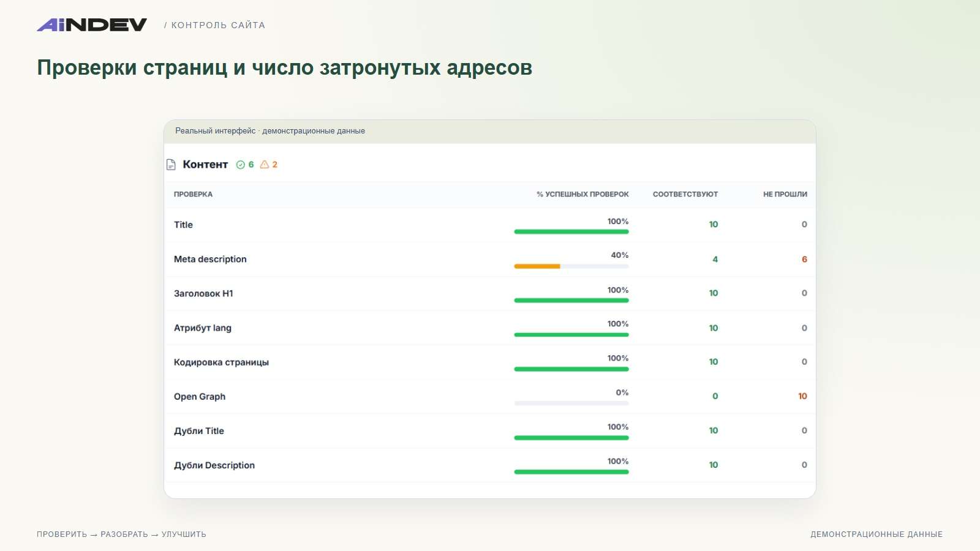Click the % УСПЕШНЫХ ПРОВЕРОК column header
The image size is (980, 551).
[x=582, y=194]
